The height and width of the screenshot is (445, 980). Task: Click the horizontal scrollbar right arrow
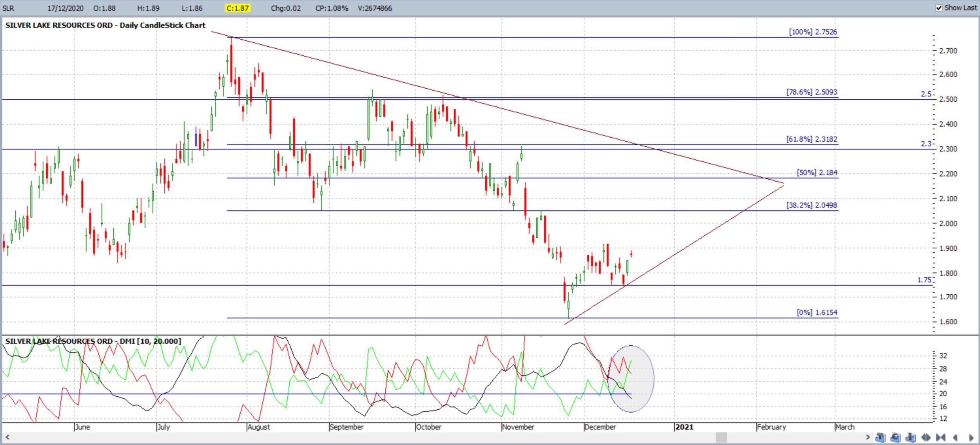867,437
